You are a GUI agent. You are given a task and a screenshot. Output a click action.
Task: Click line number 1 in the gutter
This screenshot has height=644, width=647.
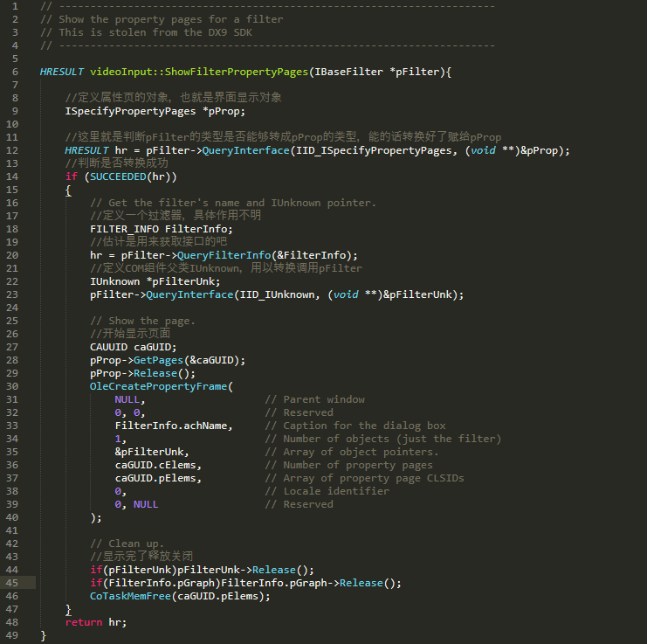tap(15, 6)
